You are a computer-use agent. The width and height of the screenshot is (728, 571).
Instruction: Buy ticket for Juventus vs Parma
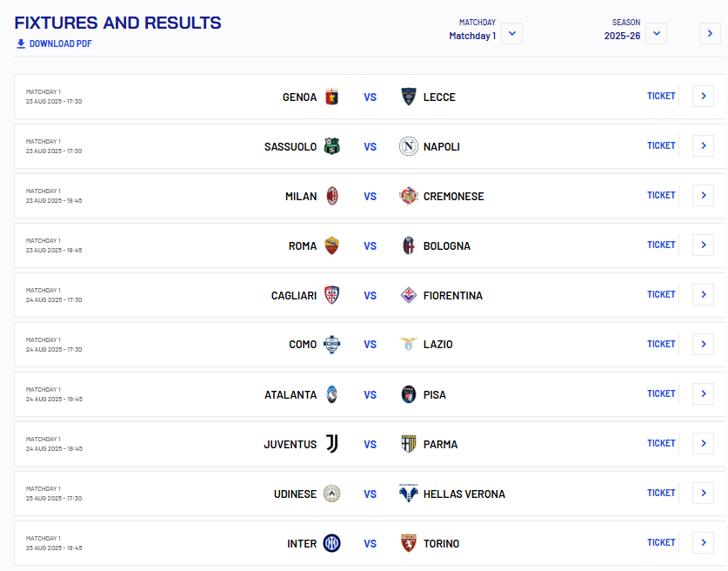coord(661,444)
